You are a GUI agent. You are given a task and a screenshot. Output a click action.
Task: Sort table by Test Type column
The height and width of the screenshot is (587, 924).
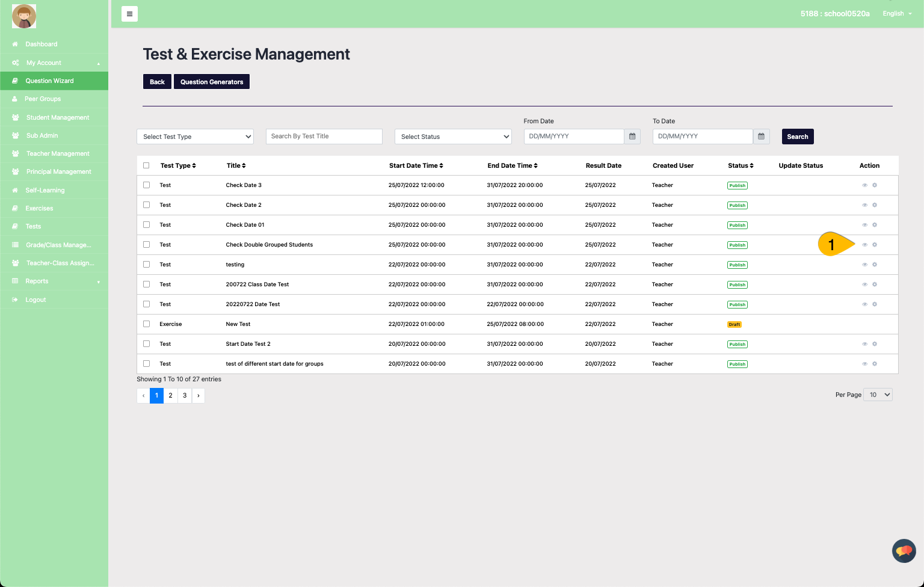click(178, 165)
